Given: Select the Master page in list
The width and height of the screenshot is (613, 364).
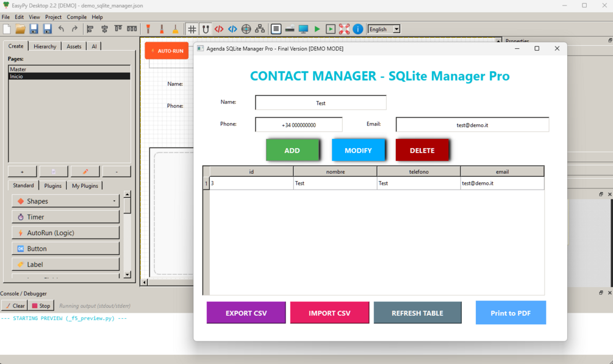Looking at the screenshot, I should tap(69, 70).
